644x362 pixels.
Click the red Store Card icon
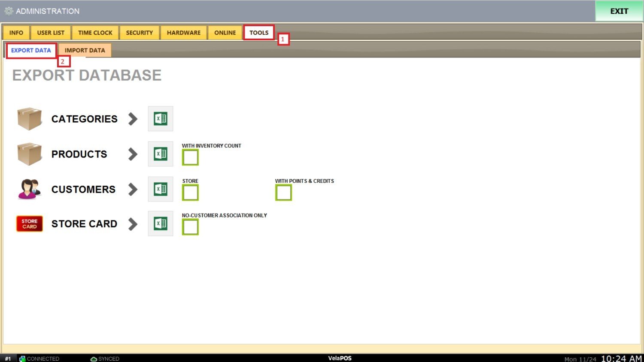[x=29, y=223]
